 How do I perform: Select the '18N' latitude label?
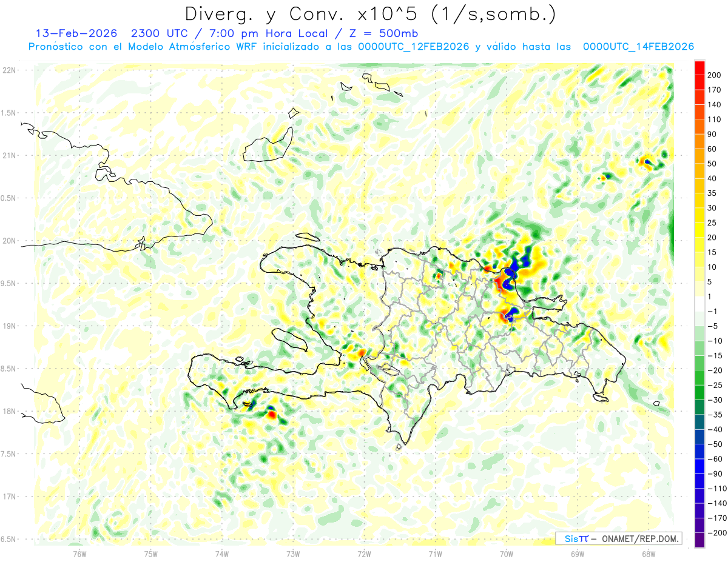(x=9, y=412)
